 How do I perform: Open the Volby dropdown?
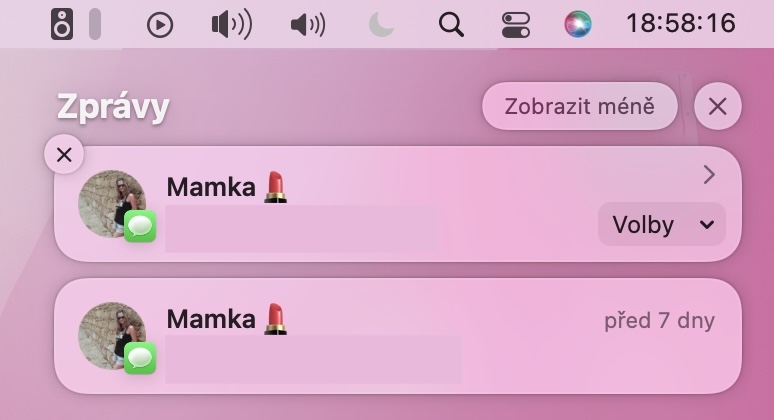(x=662, y=224)
